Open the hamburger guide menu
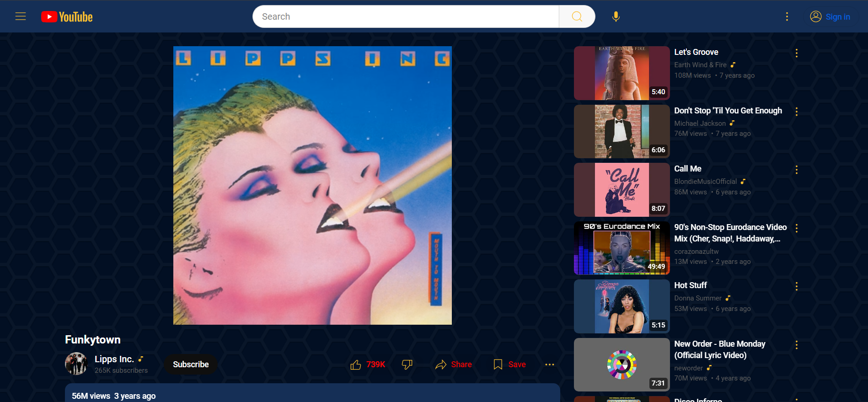The height and width of the screenshot is (402, 868). click(x=21, y=16)
